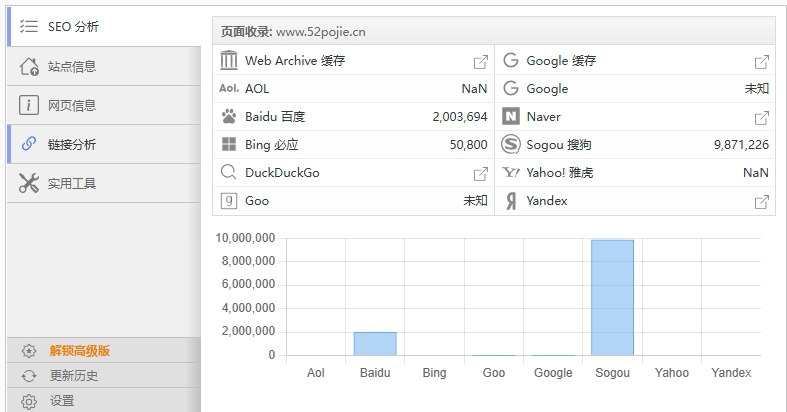Screen dimensions: 787x412
Task: Click the chain link icon
Action: [29, 144]
